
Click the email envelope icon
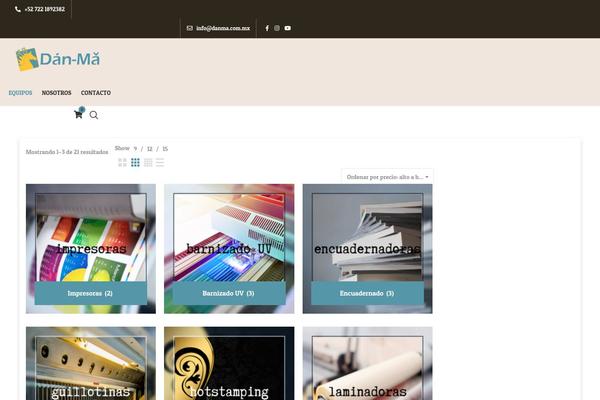point(189,28)
